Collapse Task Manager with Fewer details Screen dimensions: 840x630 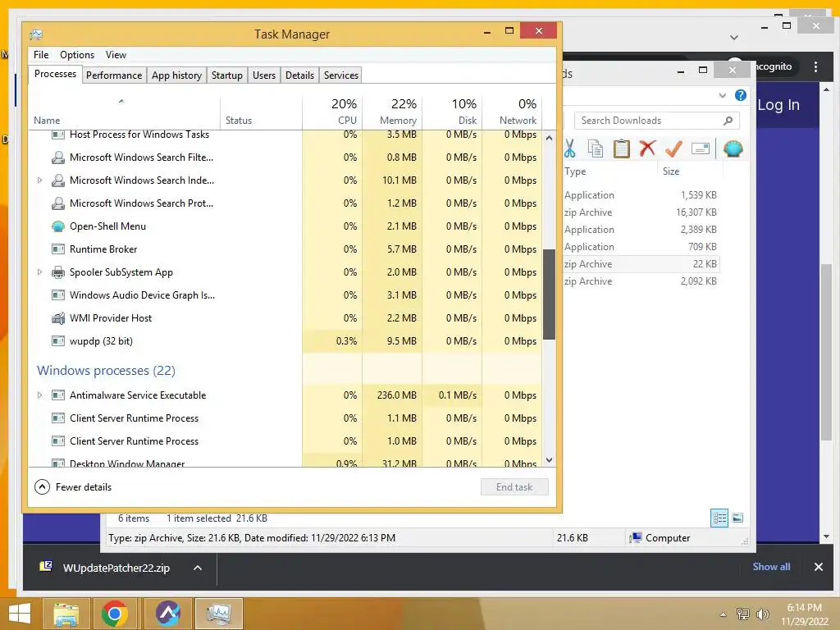click(73, 487)
